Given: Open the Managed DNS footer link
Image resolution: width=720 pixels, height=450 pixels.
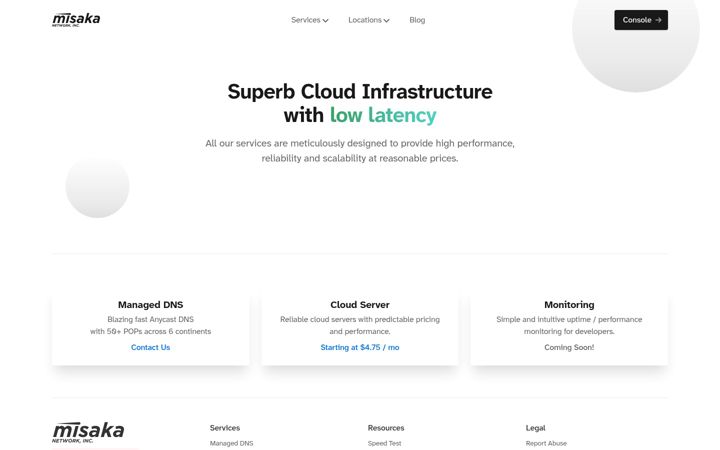Looking at the screenshot, I should (x=231, y=444).
